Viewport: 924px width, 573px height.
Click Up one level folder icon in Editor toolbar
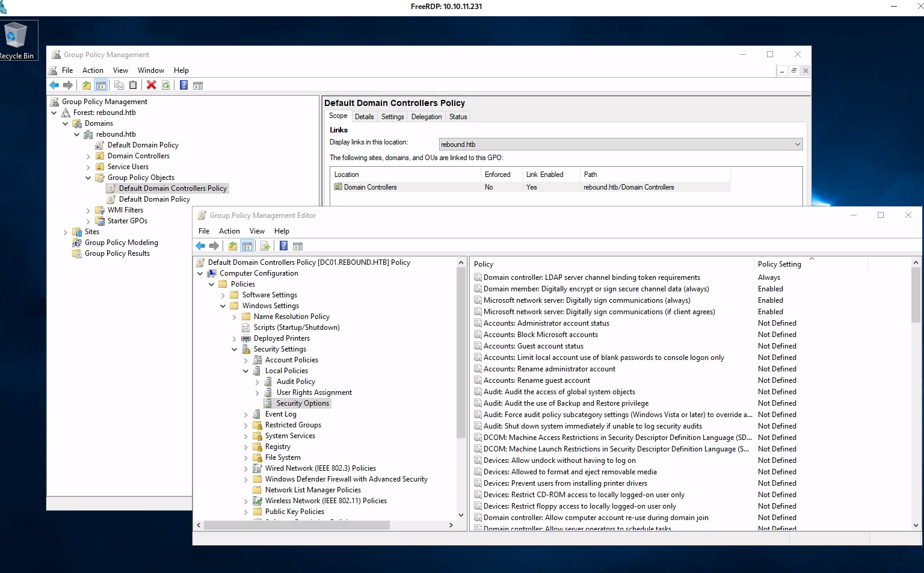pos(233,246)
